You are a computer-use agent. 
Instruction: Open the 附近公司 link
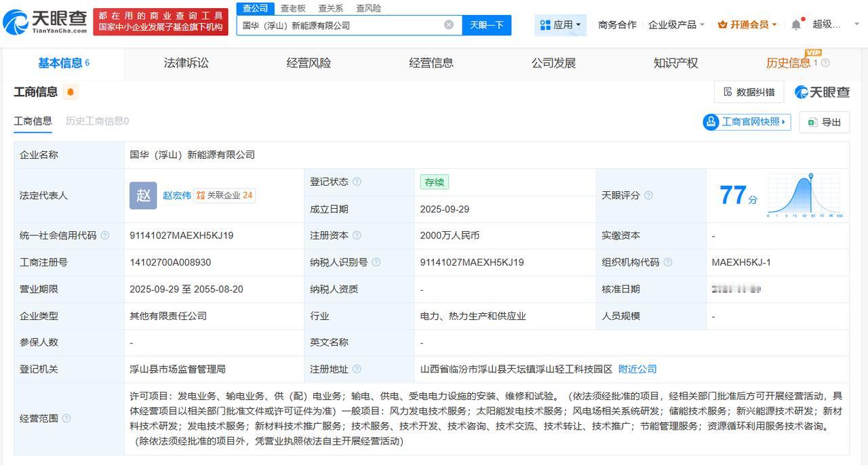(x=637, y=369)
